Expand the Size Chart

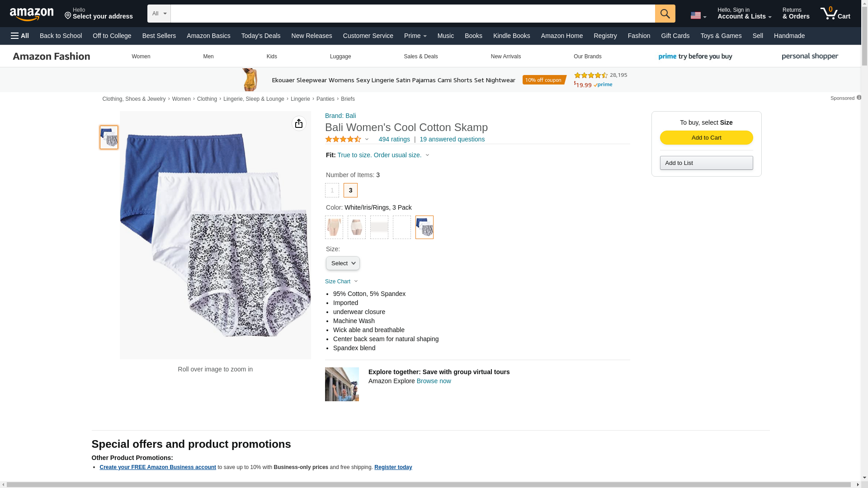pyautogui.click(x=341, y=282)
